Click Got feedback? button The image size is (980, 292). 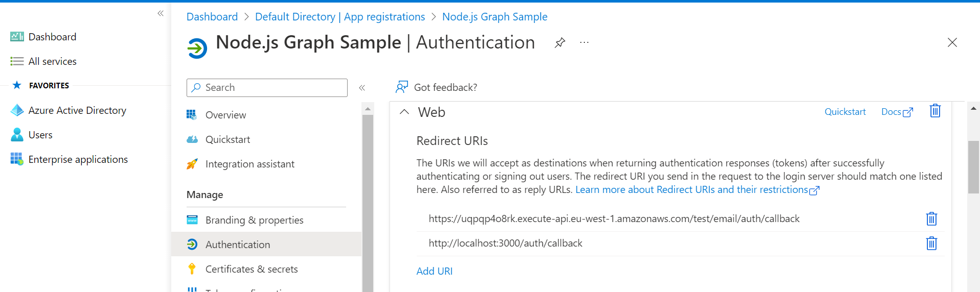[x=437, y=87]
